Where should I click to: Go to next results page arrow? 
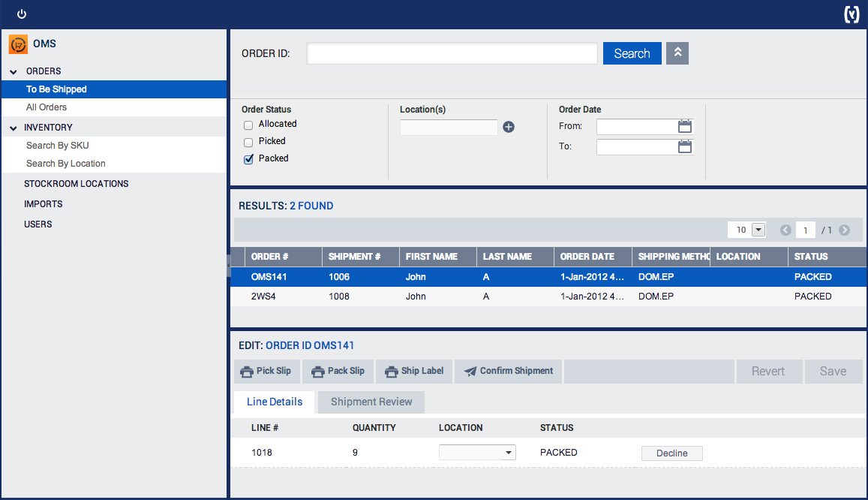844,230
